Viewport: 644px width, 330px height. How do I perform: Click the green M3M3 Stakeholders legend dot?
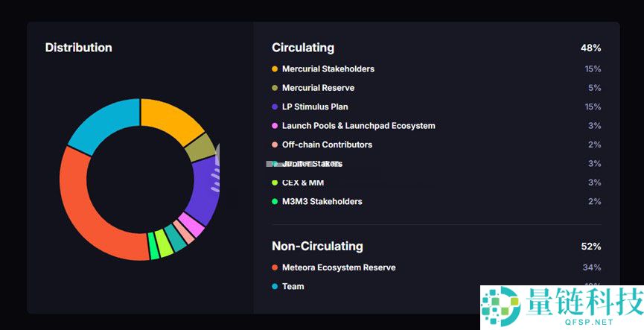tap(275, 202)
